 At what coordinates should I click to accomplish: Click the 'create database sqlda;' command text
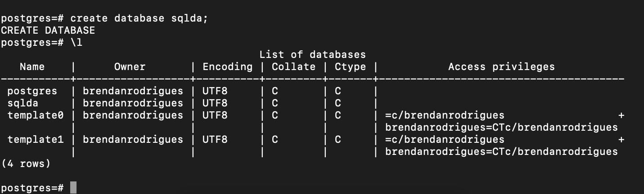click(139, 18)
